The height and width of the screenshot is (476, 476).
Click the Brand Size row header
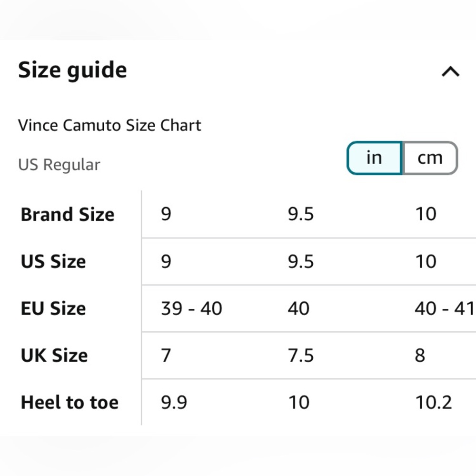[68, 214]
